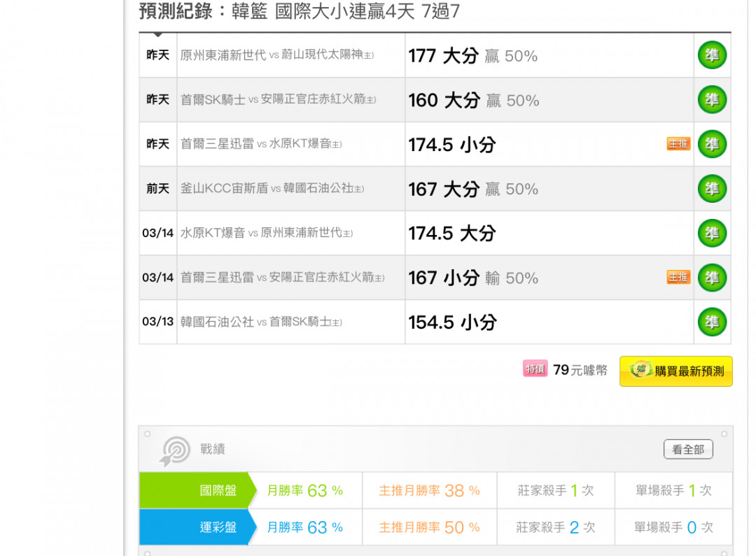
Task: Click the 174.5 大分 prediction on 03/14
Action: click(x=452, y=234)
